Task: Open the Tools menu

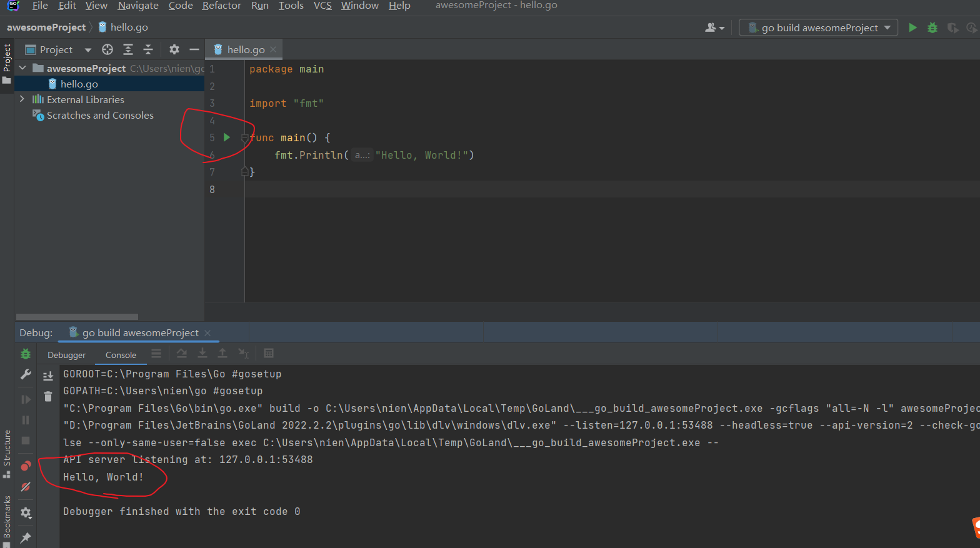Action: click(291, 6)
